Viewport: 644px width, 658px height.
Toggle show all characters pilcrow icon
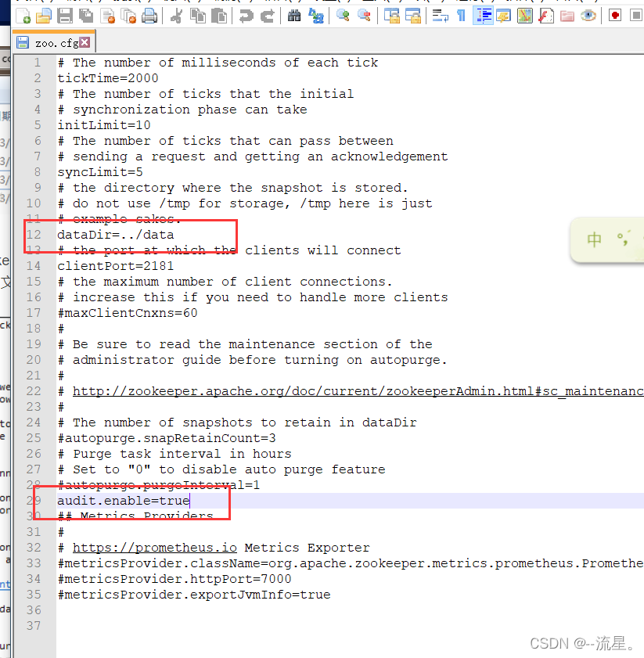click(x=461, y=16)
